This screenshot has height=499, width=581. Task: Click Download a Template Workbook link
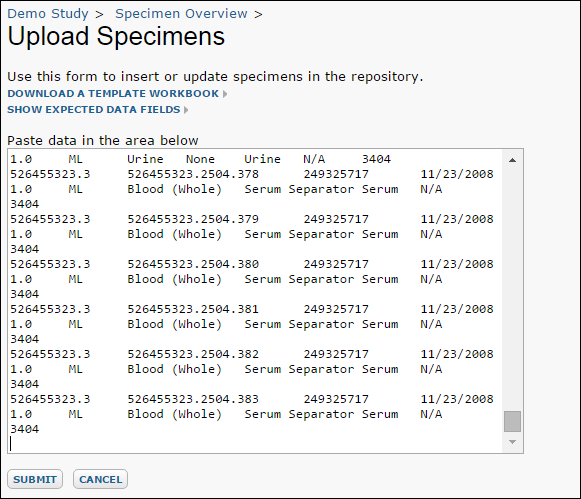113,94
